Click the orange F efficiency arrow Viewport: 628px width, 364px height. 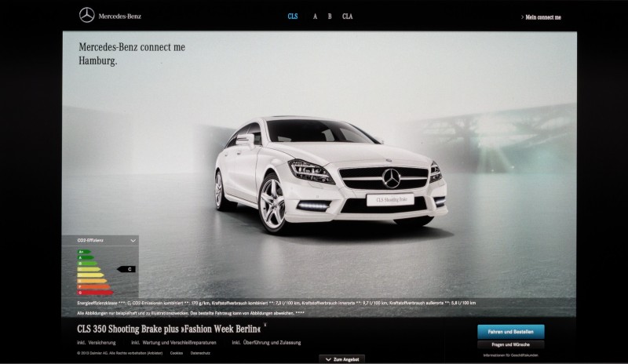pyautogui.click(x=93, y=286)
